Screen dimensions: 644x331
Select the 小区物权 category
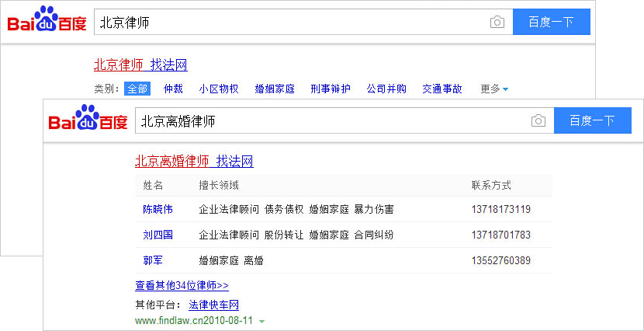pyautogui.click(x=219, y=89)
